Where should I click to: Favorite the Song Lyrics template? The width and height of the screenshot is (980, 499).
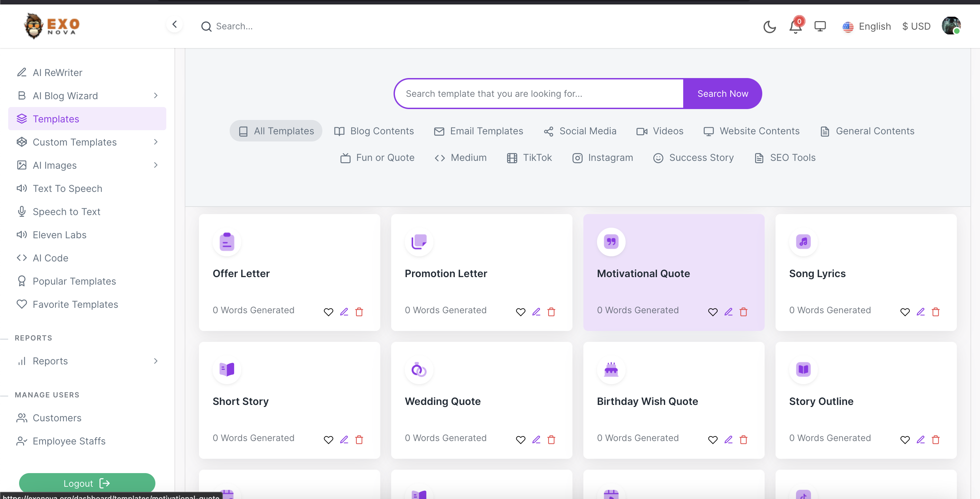[905, 312]
